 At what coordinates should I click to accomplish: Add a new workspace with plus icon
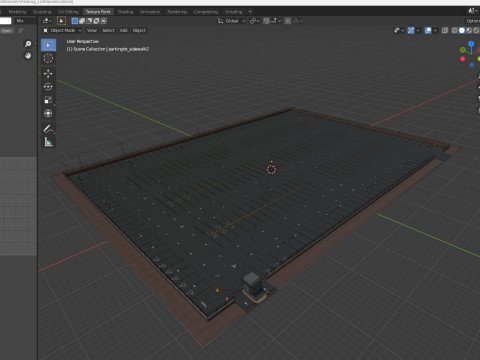point(250,12)
